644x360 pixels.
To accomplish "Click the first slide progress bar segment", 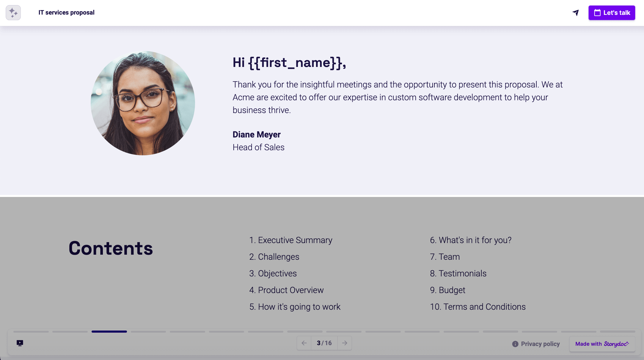I will point(31,331).
